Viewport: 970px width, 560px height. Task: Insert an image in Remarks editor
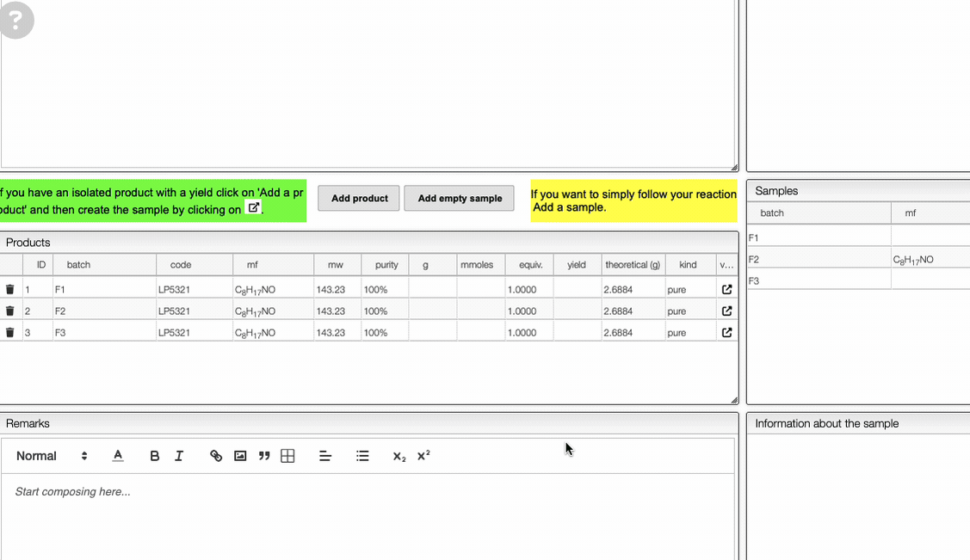point(240,456)
